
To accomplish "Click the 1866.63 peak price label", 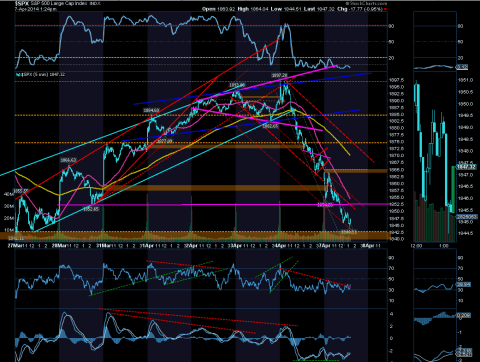I will pos(68,160).
